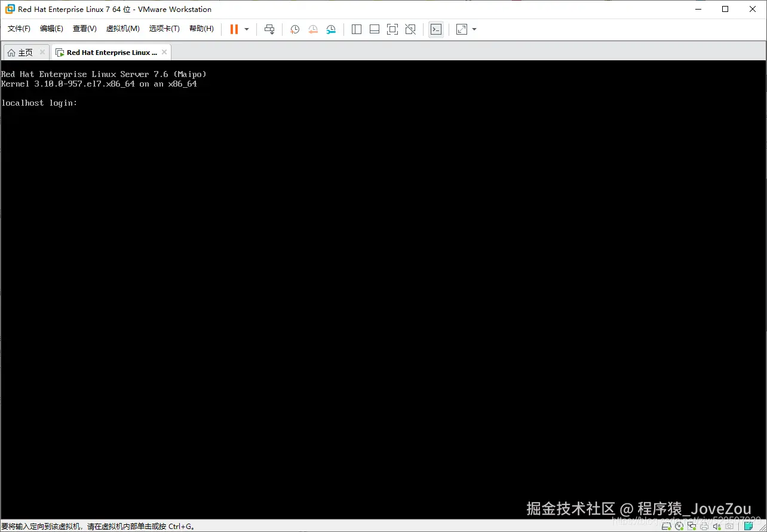Image resolution: width=767 pixels, height=532 pixels.
Task: Click the sound card status icon
Action: (x=717, y=526)
